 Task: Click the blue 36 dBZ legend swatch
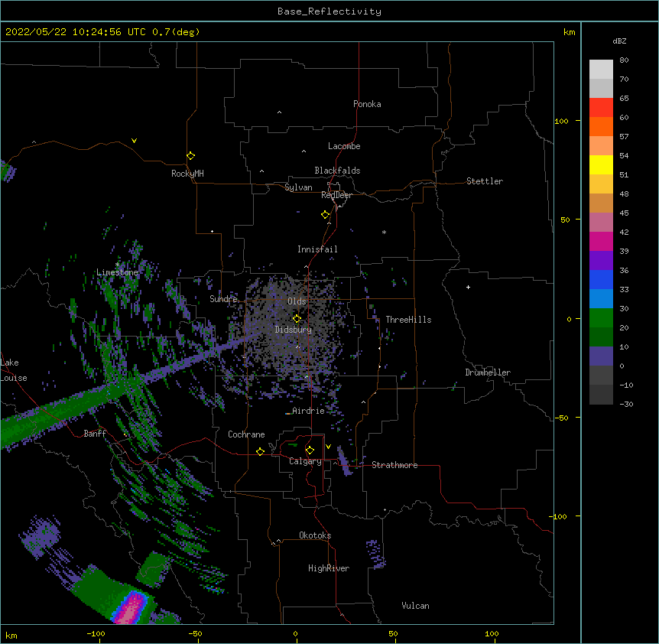coord(601,279)
